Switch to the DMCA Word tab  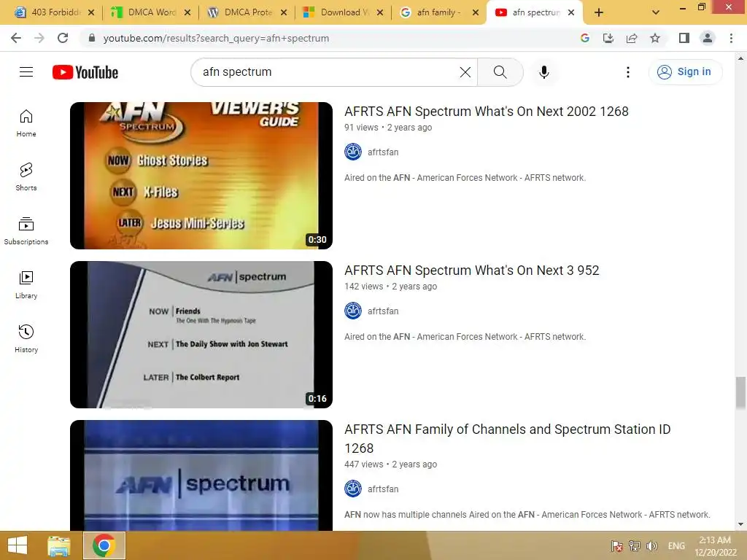152,12
